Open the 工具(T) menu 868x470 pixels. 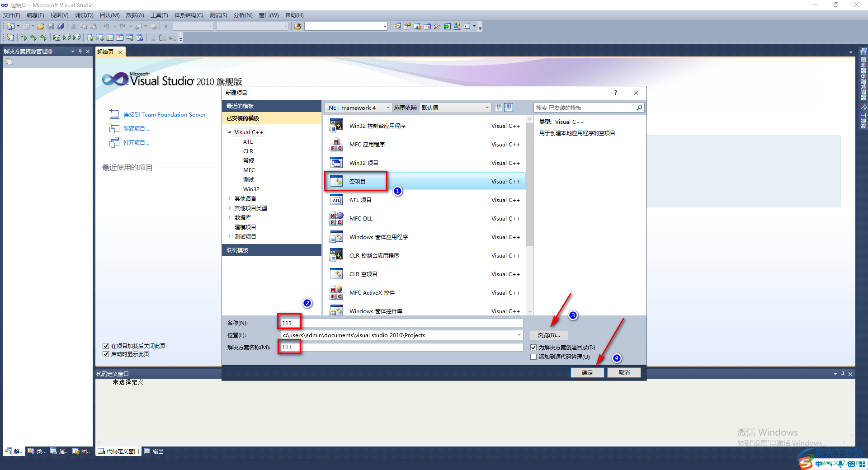(159, 15)
